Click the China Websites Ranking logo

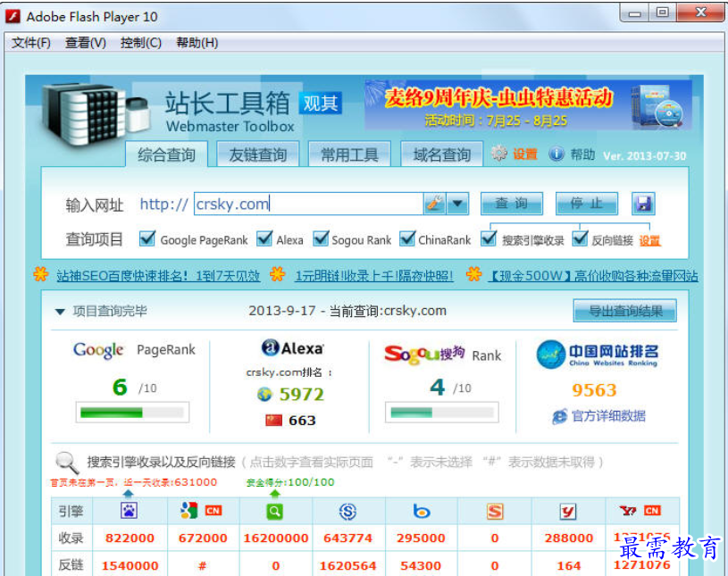(x=598, y=355)
